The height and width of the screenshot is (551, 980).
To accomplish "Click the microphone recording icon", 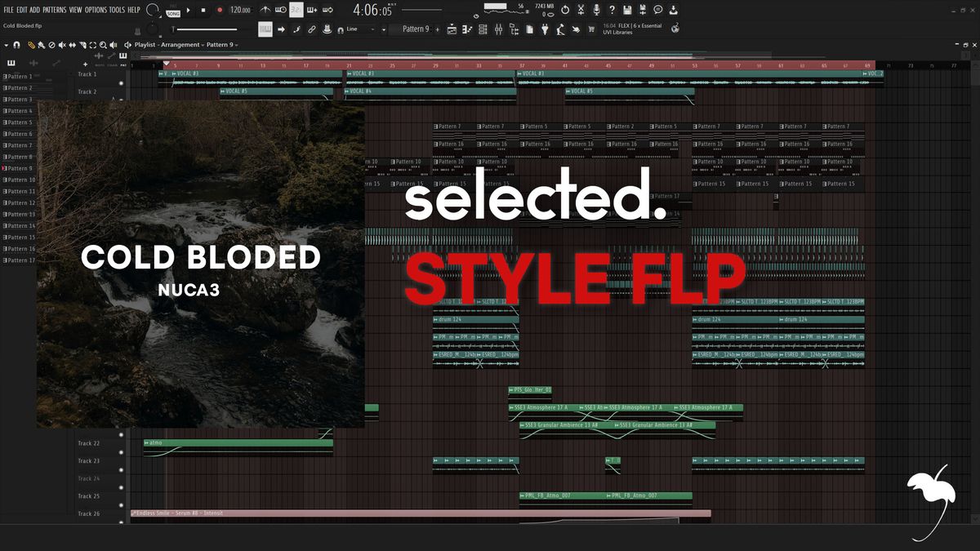I will point(596,10).
